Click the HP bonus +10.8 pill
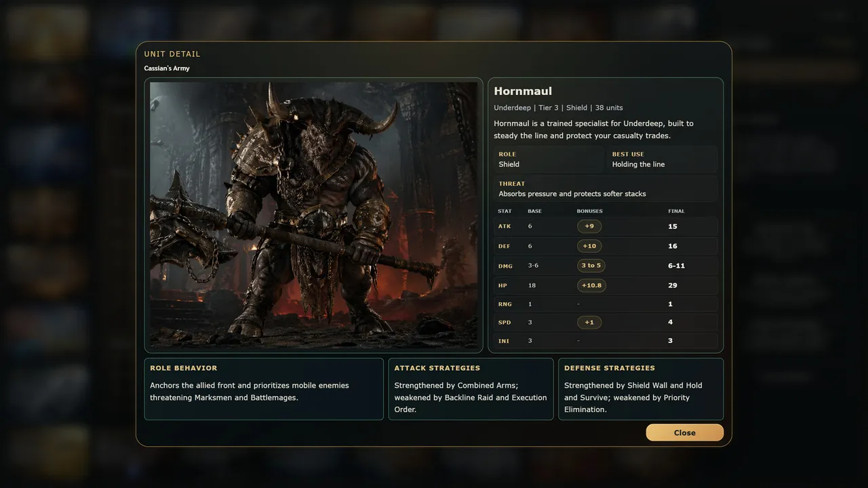This screenshot has width=868, height=488. 591,285
